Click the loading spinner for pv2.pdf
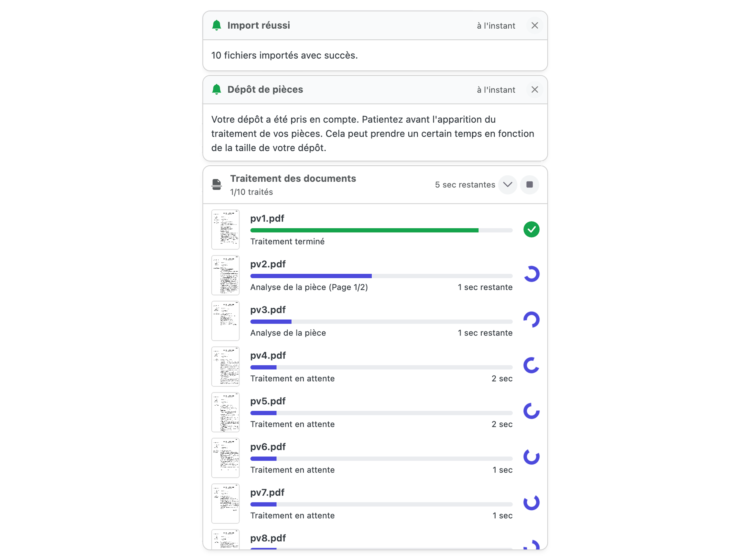Screen dimensions: 750x560 tap(531, 274)
